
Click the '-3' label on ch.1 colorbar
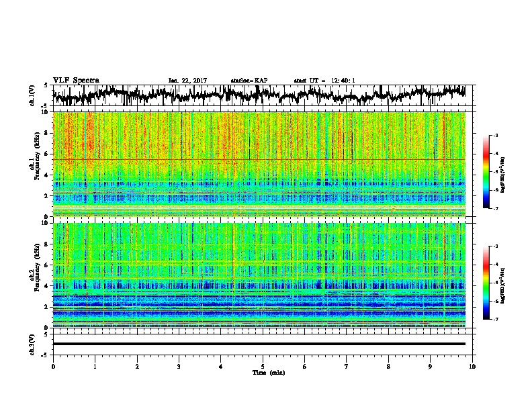[x=495, y=135]
